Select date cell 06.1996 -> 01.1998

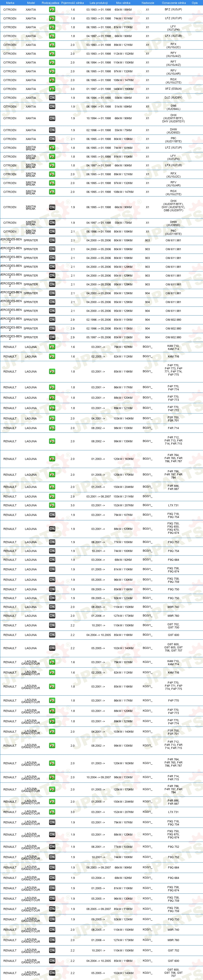point(99,232)
